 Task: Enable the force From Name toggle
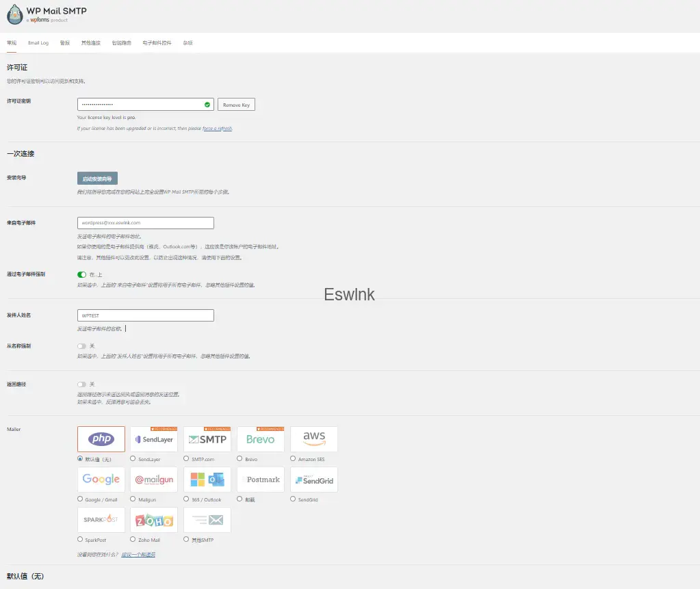click(82, 346)
